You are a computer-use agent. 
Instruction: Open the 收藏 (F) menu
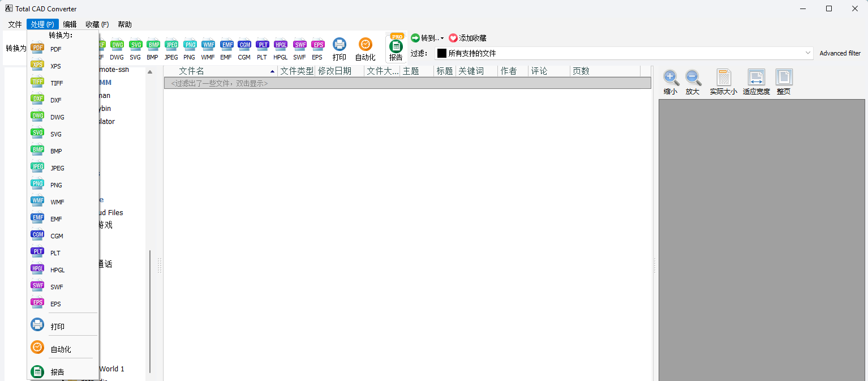tap(97, 24)
